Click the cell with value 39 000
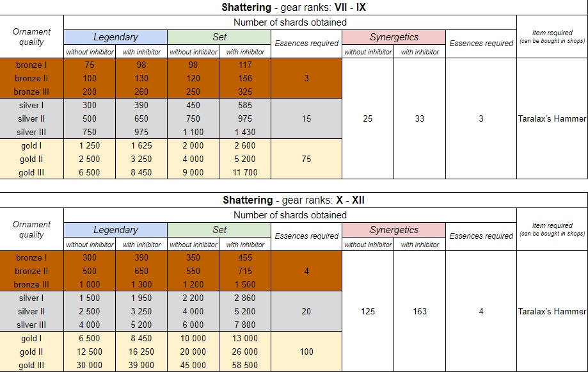Image resolution: width=588 pixels, height=372 pixels. click(x=141, y=365)
